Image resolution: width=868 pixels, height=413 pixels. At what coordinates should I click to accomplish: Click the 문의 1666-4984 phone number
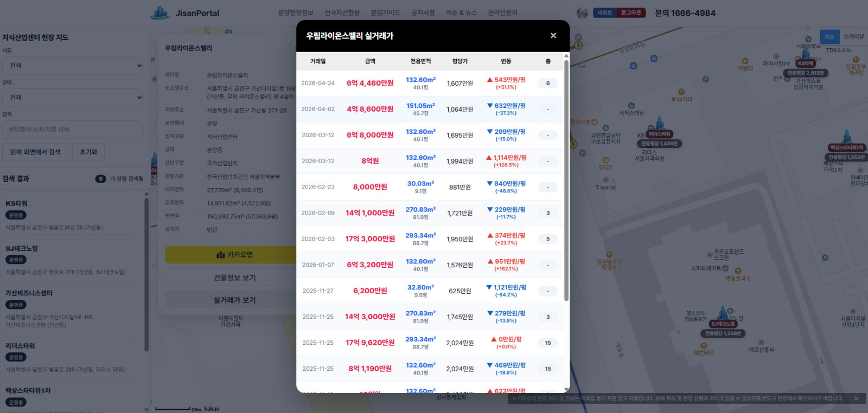click(685, 13)
